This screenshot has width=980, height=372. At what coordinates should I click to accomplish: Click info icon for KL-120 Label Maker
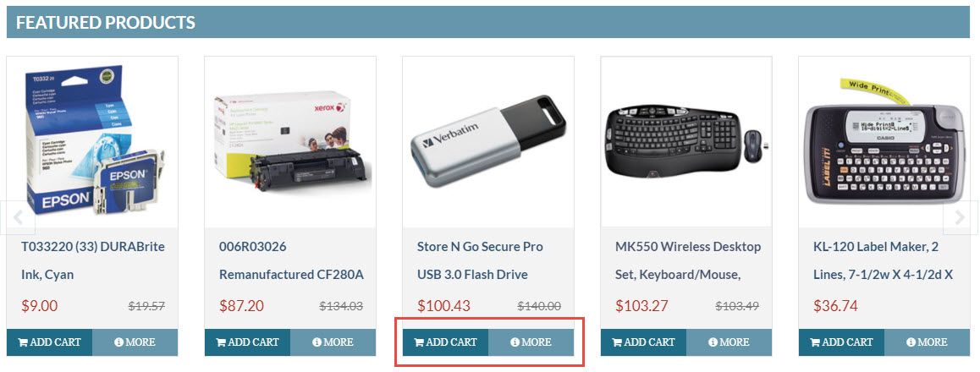tap(912, 342)
